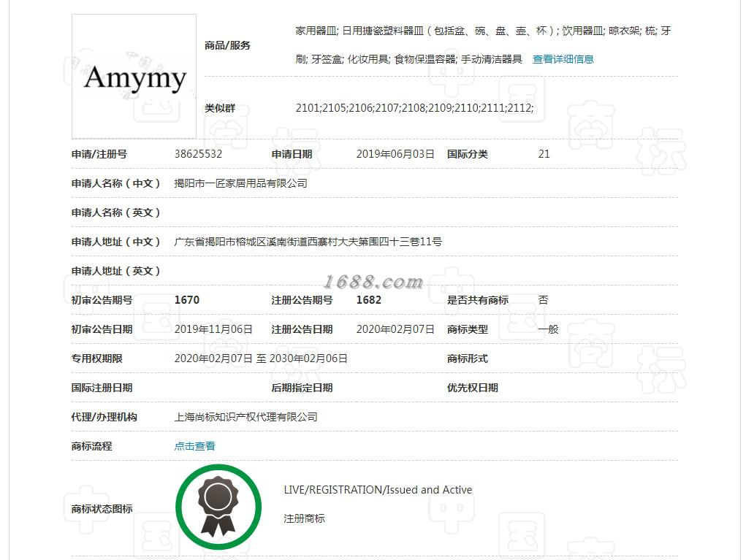
Task: Click the 商标流程 label
Action: tap(92, 446)
